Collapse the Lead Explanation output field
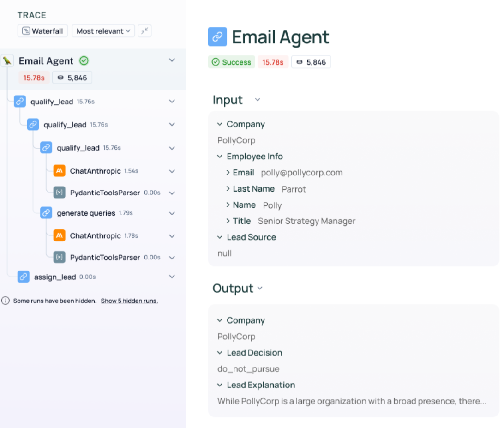The width and height of the screenshot is (504, 428). point(220,385)
